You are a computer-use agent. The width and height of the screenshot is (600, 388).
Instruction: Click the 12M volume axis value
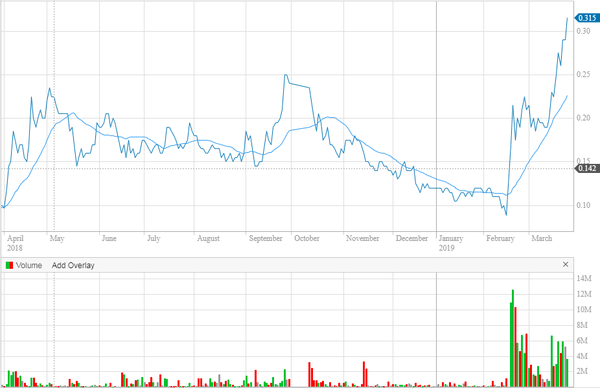coord(584,294)
